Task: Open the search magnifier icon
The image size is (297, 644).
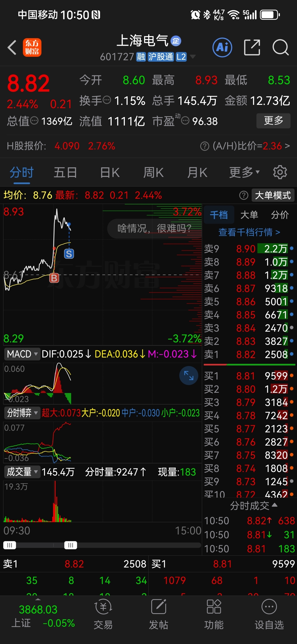Action: pos(280,47)
